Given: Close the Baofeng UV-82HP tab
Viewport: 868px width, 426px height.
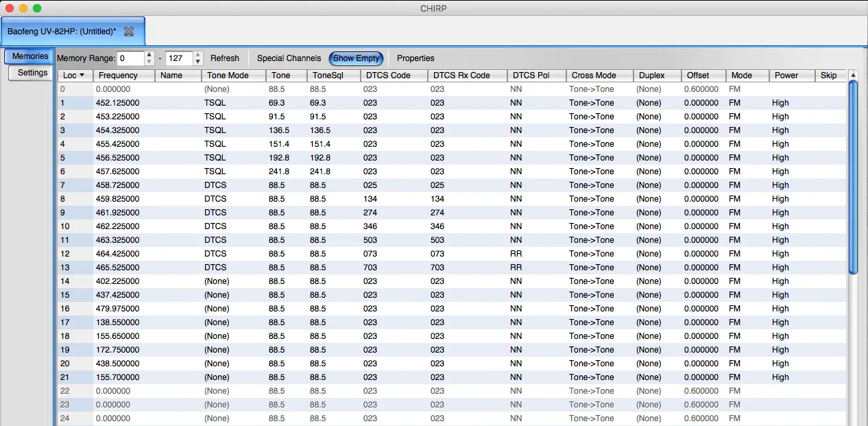Looking at the screenshot, I should (x=129, y=32).
